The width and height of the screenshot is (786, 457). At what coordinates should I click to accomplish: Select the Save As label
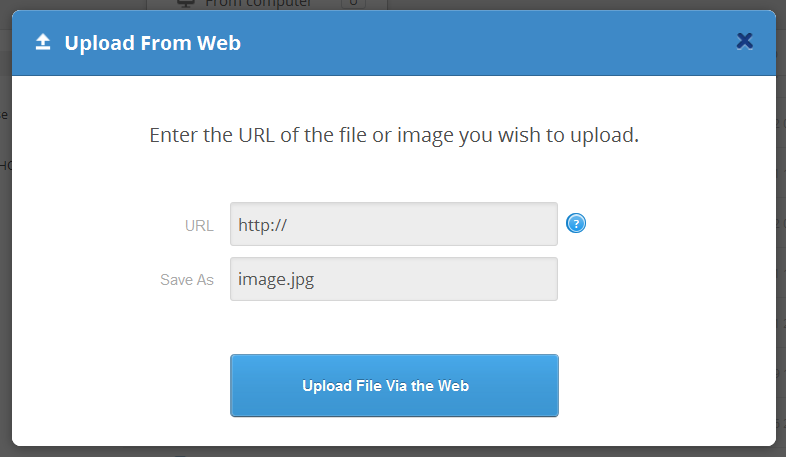coord(187,280)
